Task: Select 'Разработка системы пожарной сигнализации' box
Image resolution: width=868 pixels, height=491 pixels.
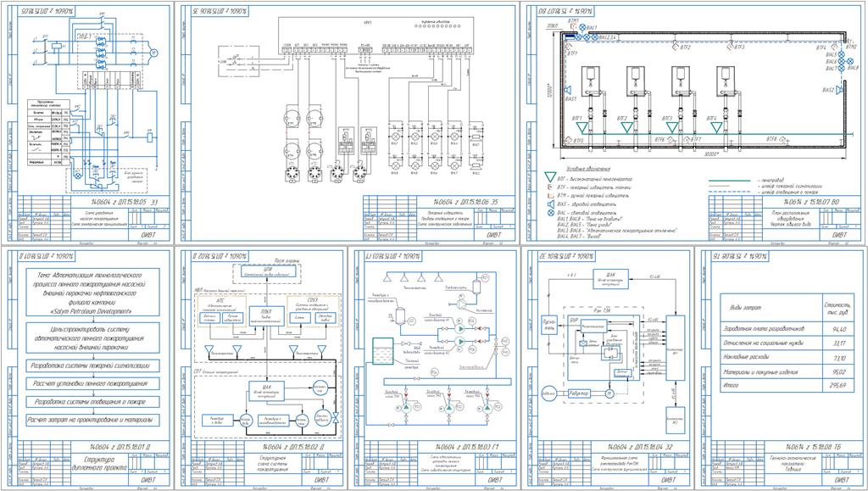Action: click(92, 365)
